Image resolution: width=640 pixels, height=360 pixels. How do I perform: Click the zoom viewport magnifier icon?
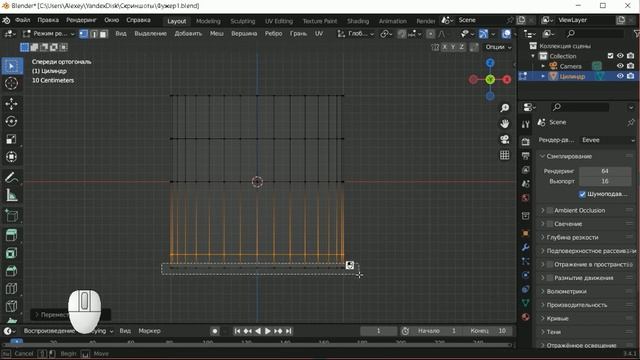504,108
